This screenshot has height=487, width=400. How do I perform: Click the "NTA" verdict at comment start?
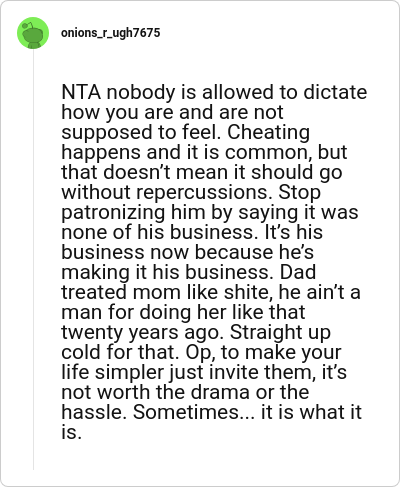point(81,92)
